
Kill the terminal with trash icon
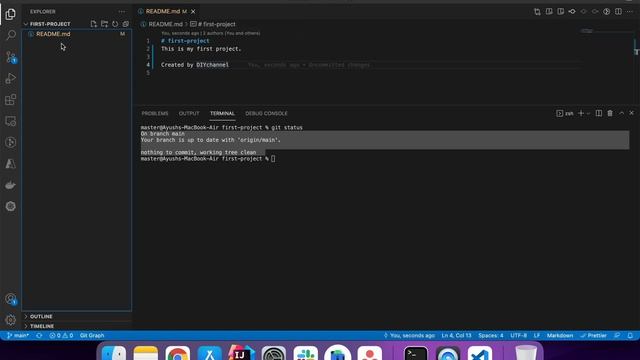click(610, 113)
